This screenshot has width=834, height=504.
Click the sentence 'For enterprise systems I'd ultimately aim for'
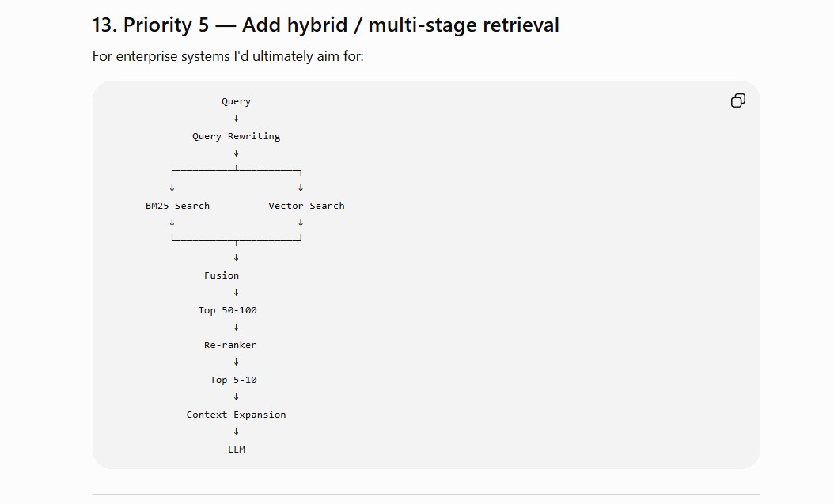click(226, 56)
